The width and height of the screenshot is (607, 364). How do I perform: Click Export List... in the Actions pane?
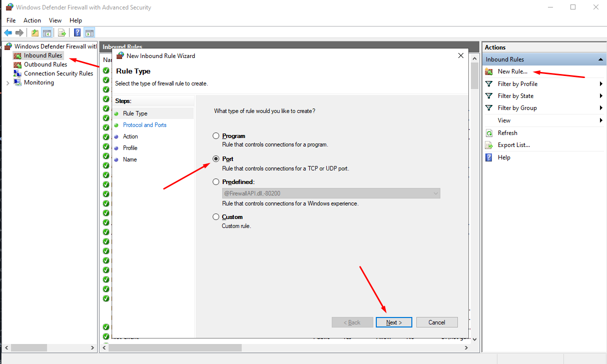513,145
